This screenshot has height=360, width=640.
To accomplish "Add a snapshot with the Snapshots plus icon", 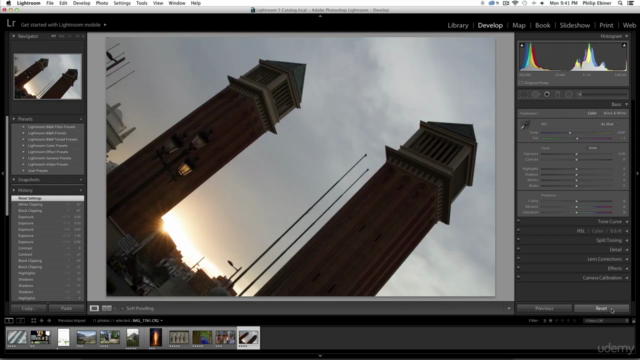I will [81, 180].
